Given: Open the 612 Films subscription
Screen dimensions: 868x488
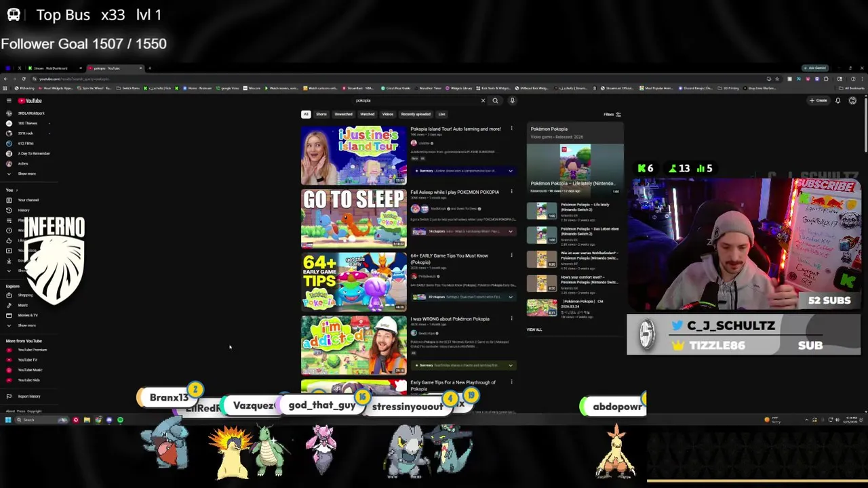Looking at the screenshot, I should point(20,144).
